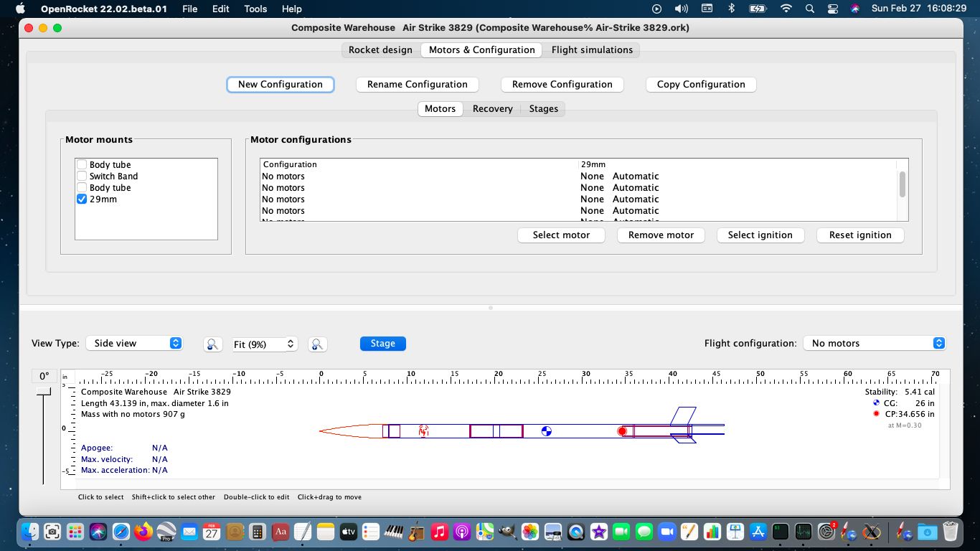Open the Side view type dropdown
This screenshot has width=980, height=551.
[133, 343]
